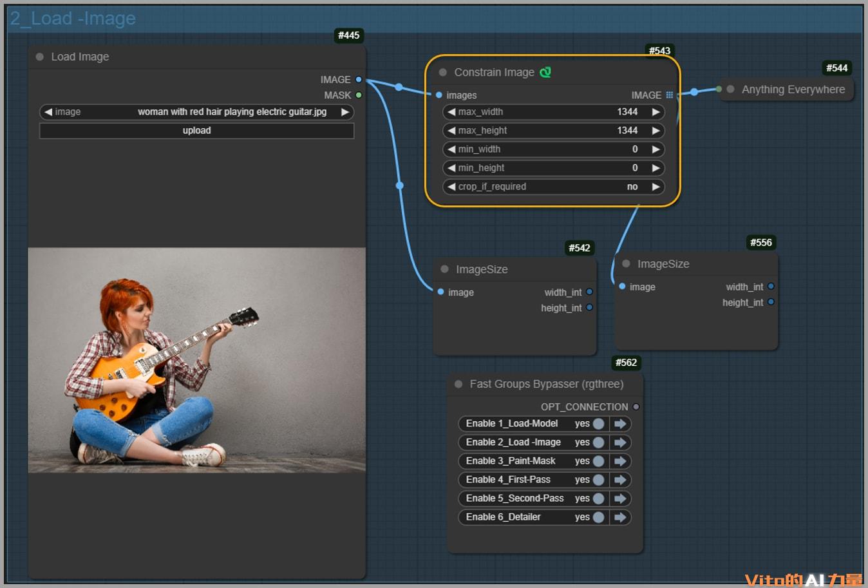This screenshot has height=588, width=868.
Task: Click the upload button in Load Image
Action: tap(196, 131)
